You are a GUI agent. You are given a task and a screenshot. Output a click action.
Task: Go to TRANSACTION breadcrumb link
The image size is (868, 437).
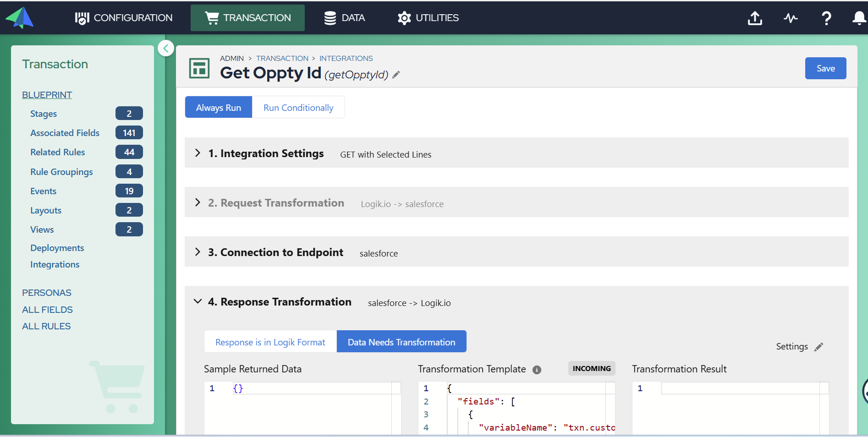pyautogui.click(x=282, y=58)
